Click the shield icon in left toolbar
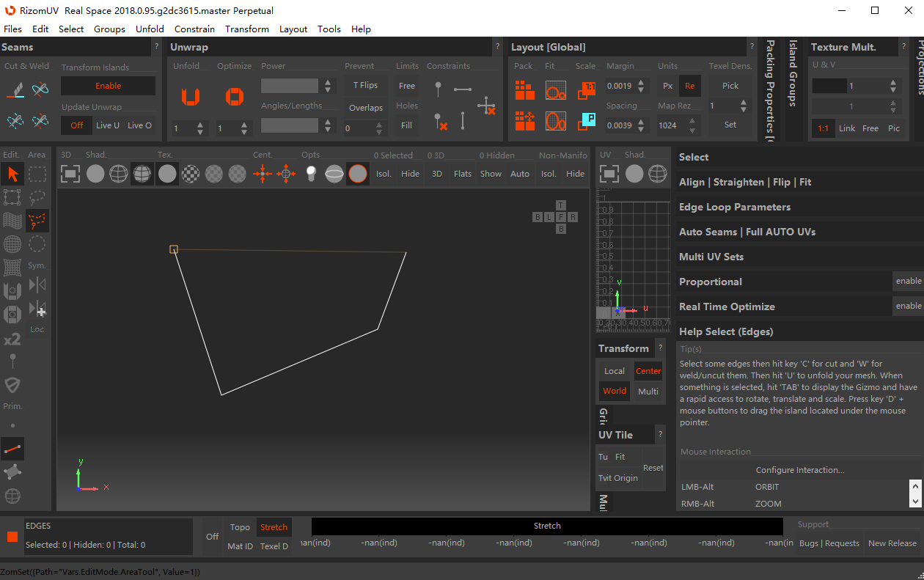The width and height of the screenshot is (924, 580). tap(12, 385)
